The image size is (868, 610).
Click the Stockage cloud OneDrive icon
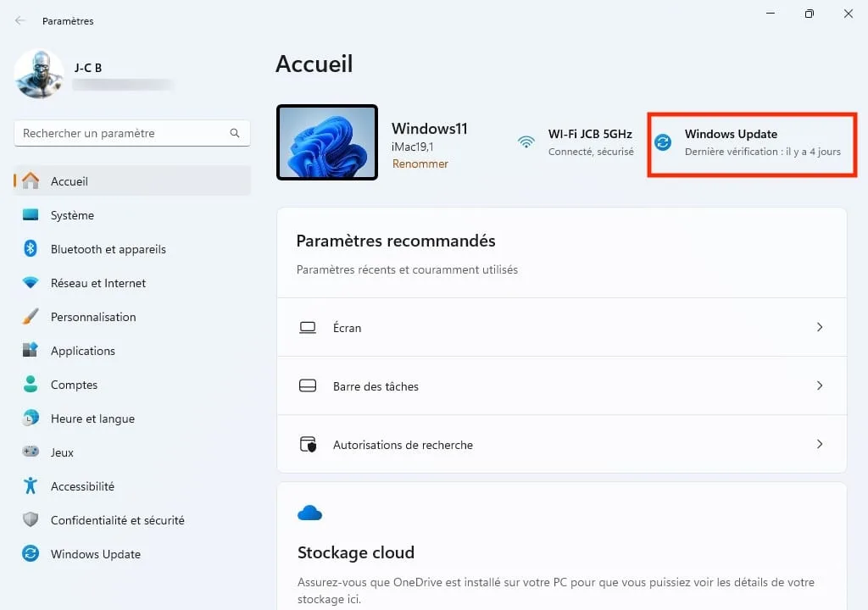point(309,513)
